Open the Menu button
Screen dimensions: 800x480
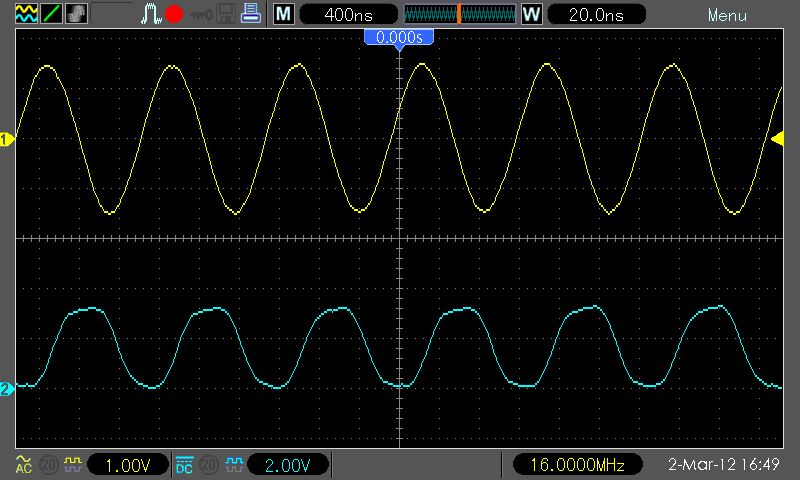[727, 15]
